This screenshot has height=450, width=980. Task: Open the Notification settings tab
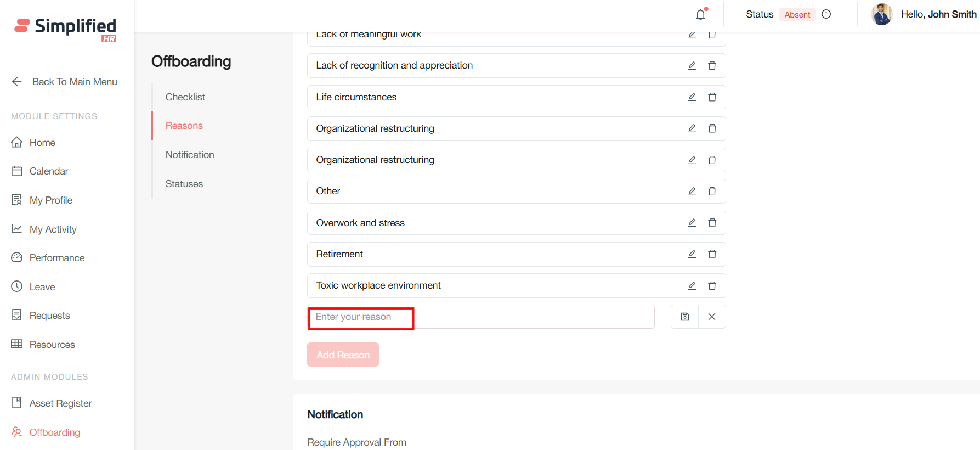click(x=190, y=155)
